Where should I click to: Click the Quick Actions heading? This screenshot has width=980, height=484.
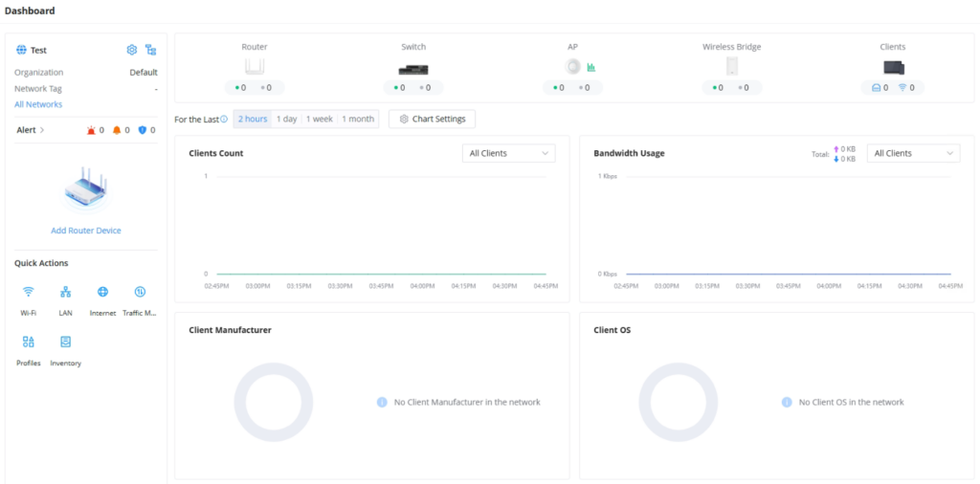[41, 263]
